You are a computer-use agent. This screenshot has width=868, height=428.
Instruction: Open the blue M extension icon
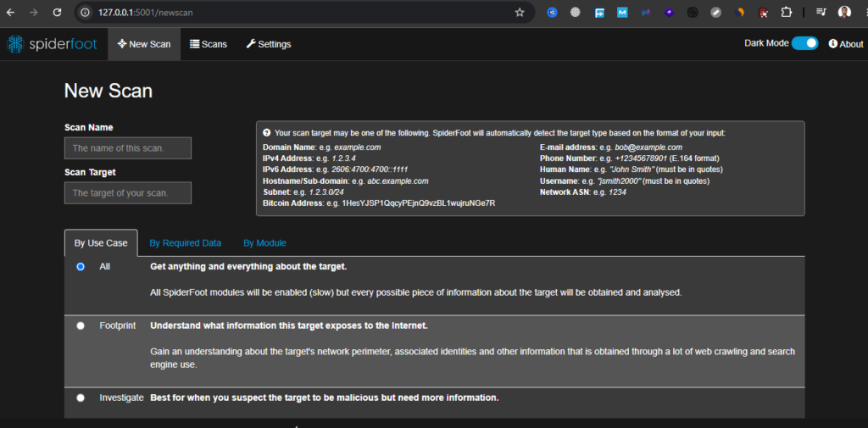[622, 12]
